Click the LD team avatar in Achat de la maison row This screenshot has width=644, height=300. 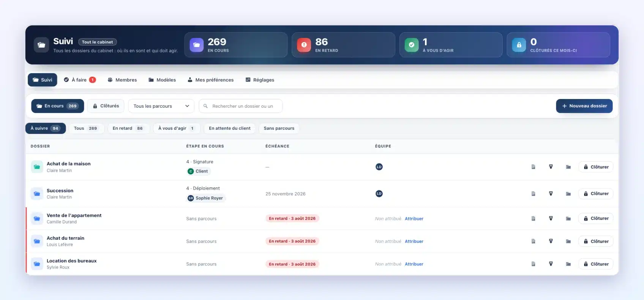(x=379, y=167)
